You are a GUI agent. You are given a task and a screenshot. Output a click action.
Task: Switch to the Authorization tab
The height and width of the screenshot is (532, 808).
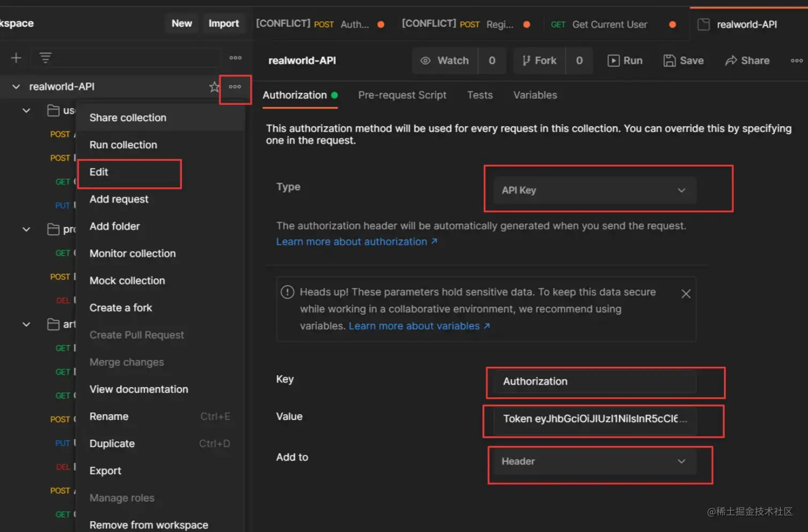[x=300, y=95]
